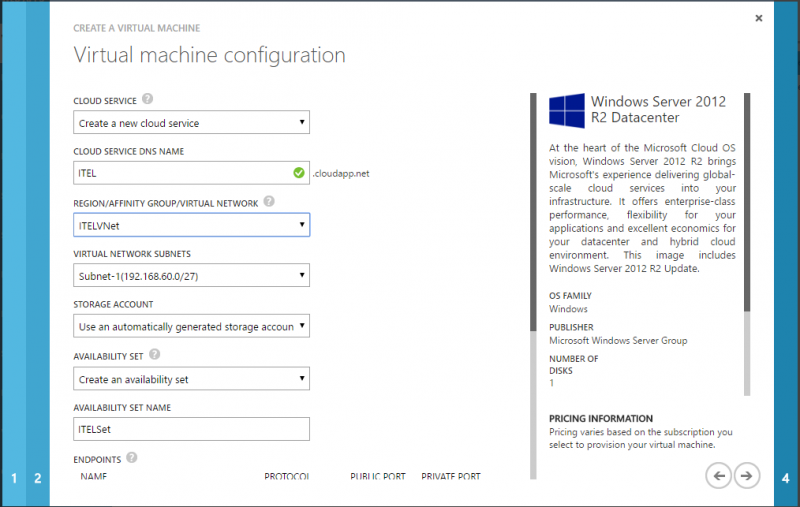Jump to wizard step 4
800x507 pixels.
pyautogui.click(x=786, y=478)
